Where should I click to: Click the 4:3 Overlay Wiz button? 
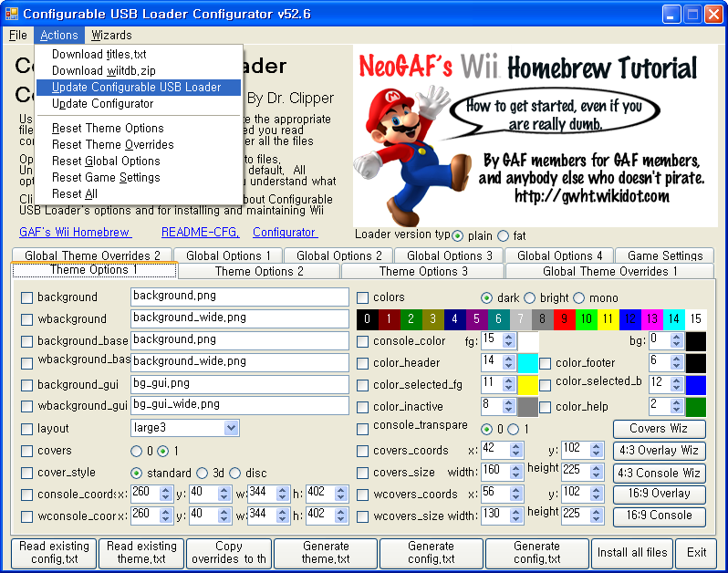pyautogui.click(x=660, y=451)
